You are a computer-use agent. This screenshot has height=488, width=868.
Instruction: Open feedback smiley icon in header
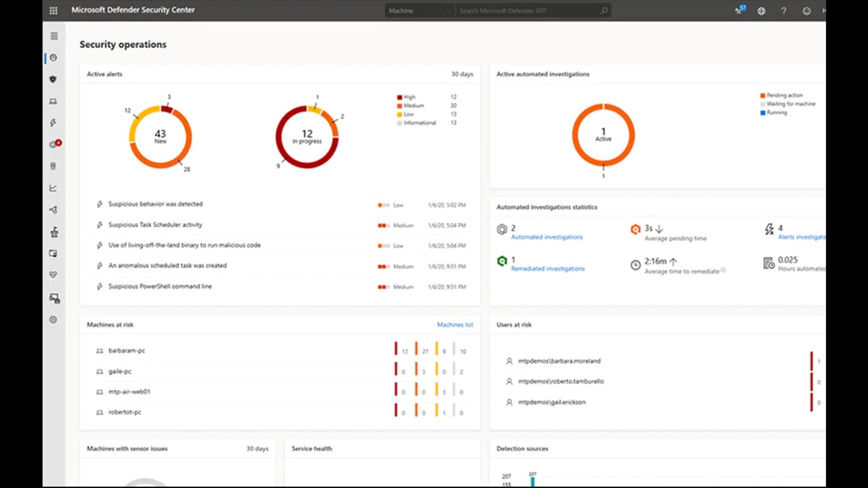coord(806,11)
